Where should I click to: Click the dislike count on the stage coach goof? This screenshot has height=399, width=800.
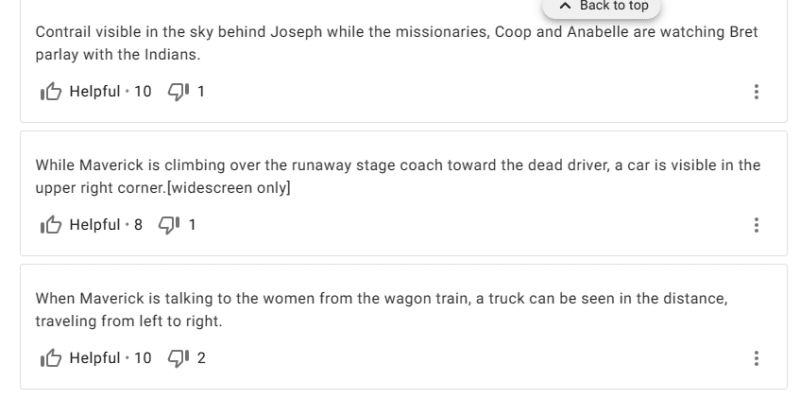(192, 225)
